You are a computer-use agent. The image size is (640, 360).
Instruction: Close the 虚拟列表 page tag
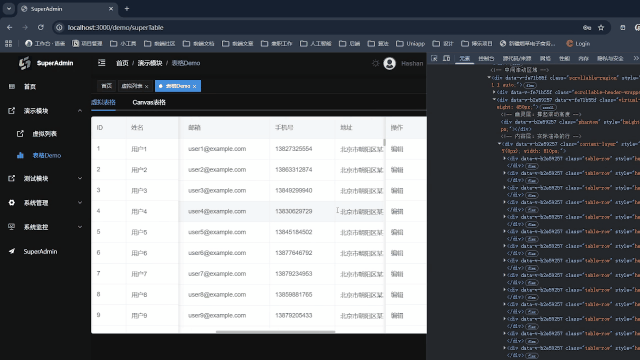(147, 87)
